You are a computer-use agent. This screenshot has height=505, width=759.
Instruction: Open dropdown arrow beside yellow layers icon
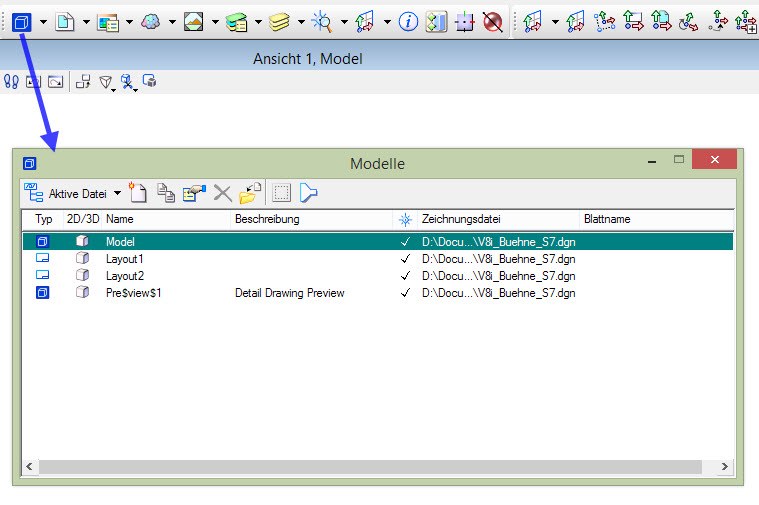tap(301, 22)
